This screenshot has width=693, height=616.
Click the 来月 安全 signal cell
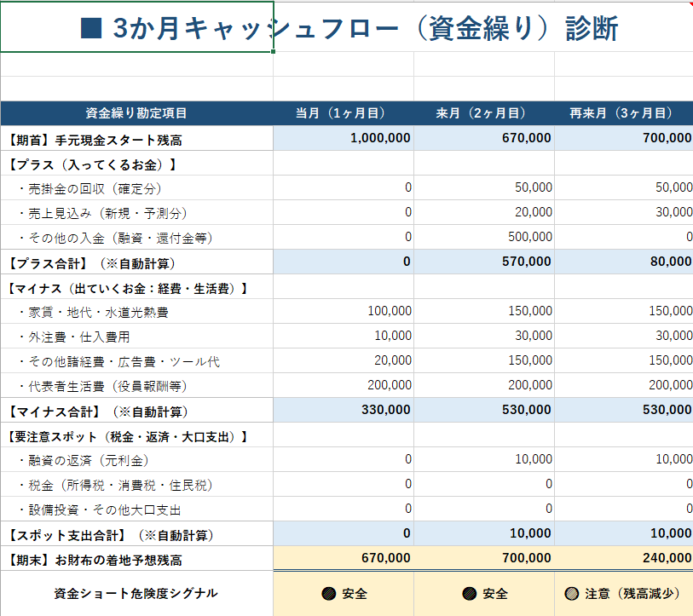(484, 594)
